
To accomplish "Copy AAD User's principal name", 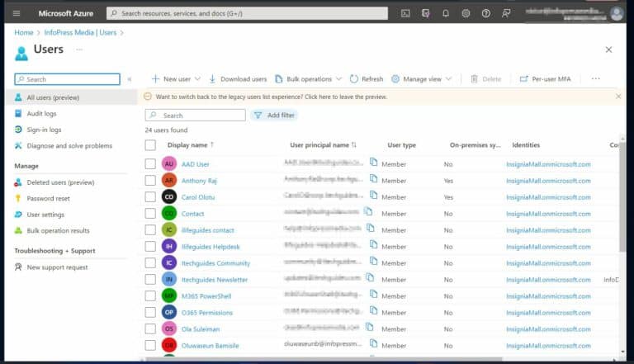I will [374, 162].
